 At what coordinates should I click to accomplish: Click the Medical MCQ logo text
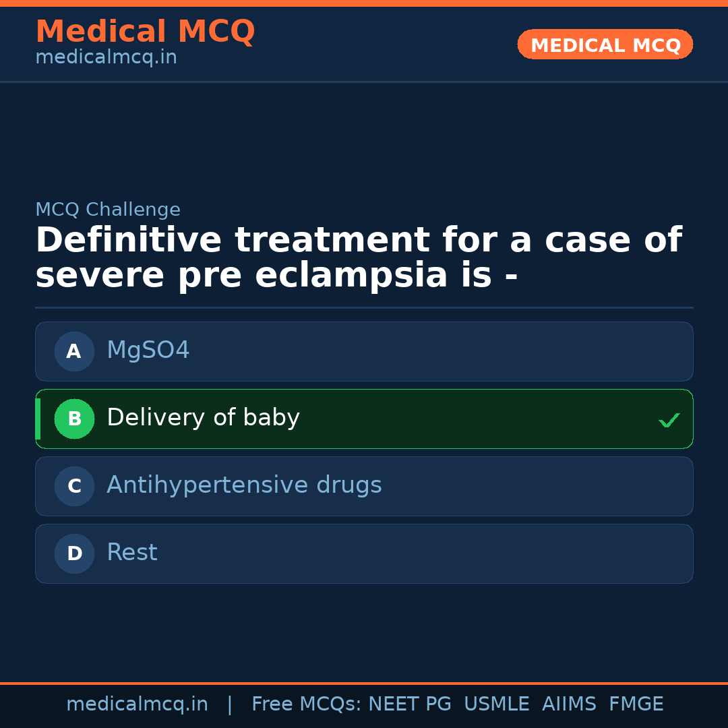coord(145,31)
